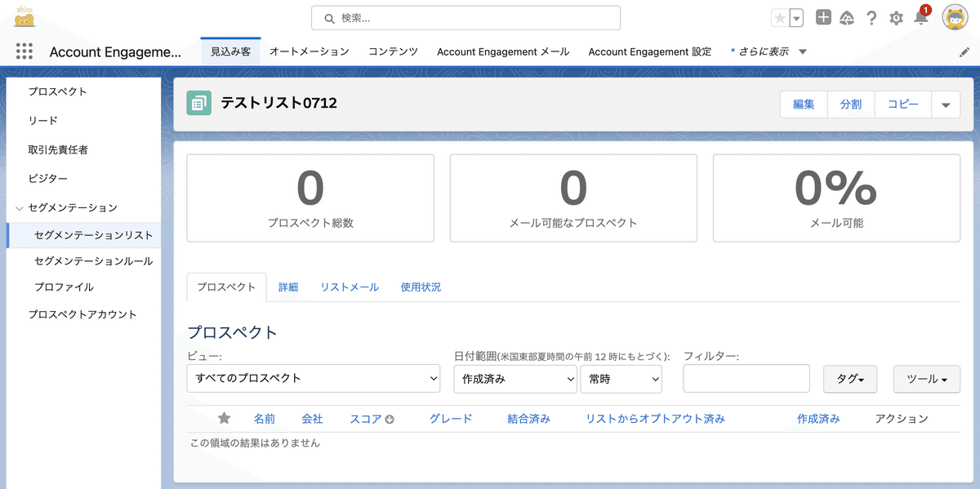
Task: Sort by グレード column header
Action: point(451,419)
